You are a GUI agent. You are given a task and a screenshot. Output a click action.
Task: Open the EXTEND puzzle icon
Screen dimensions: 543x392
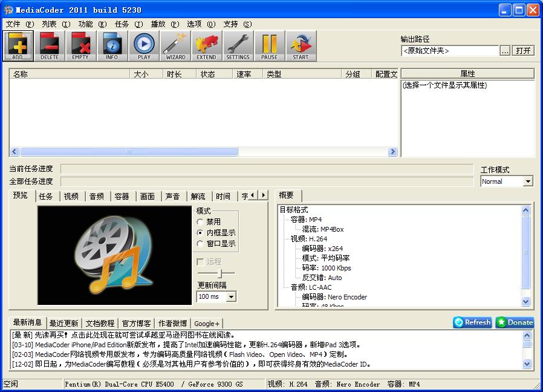(x=206, y=45)
